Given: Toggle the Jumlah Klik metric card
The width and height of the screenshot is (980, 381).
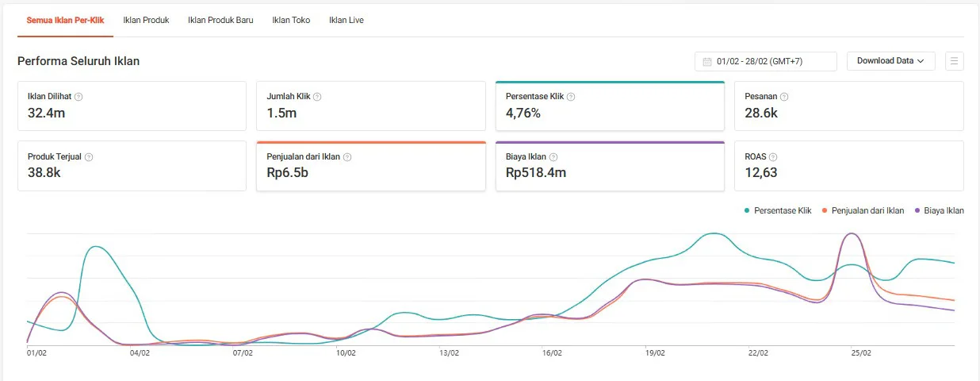Looking at the screenshot, I should pos(371,106).
